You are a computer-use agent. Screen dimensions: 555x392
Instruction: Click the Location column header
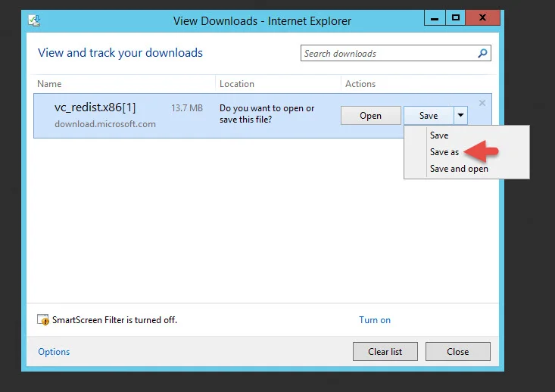coord(237,84)
